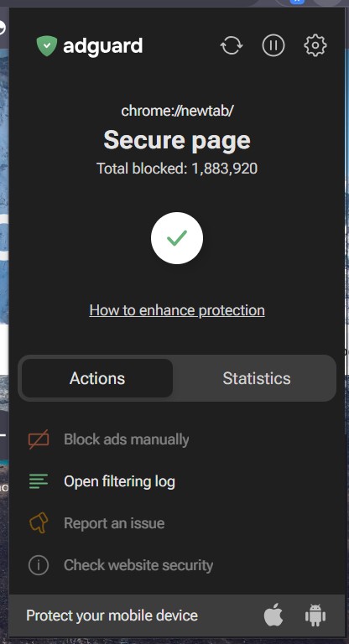Open the How to enhance protection link
The height and width of the screenshot is (644, 349).
point(177,310)
